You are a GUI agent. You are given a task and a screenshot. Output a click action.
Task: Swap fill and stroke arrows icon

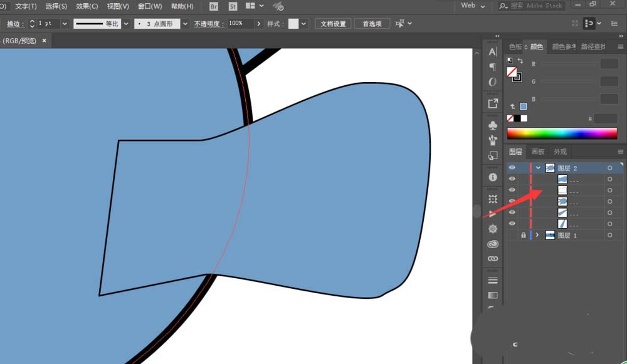click(x=520, y=61)
